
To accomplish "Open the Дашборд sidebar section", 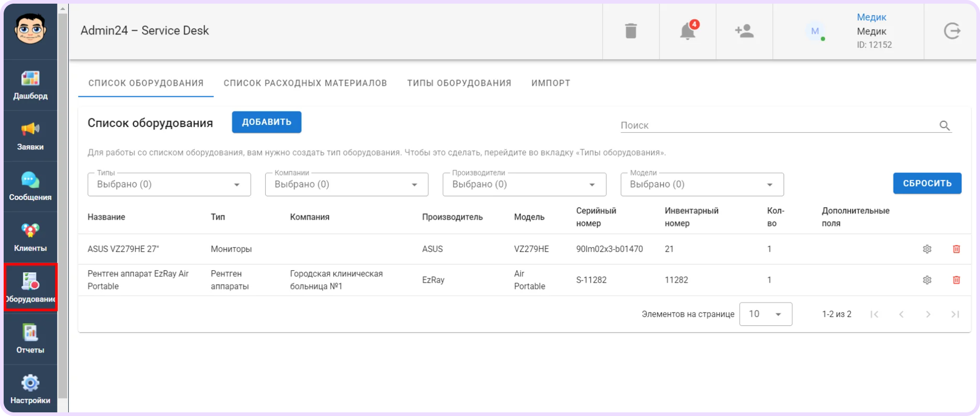I will (30, 85).
